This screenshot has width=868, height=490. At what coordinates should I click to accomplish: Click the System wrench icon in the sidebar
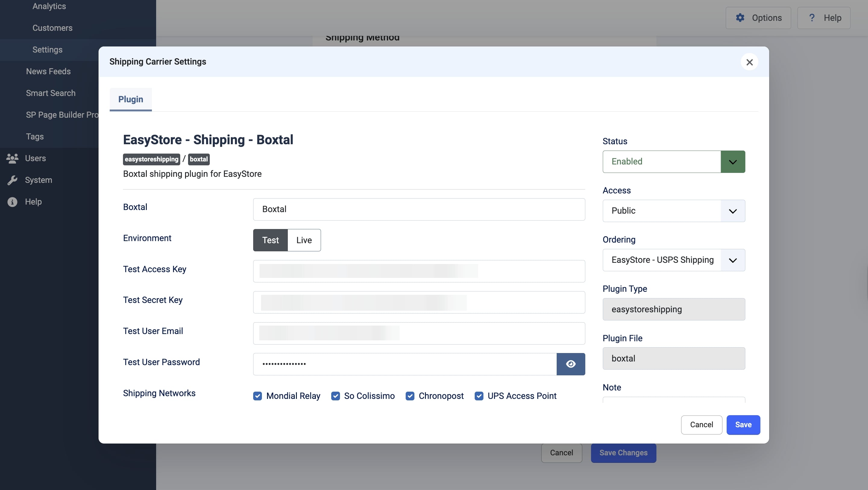click(x=12, y=180)
